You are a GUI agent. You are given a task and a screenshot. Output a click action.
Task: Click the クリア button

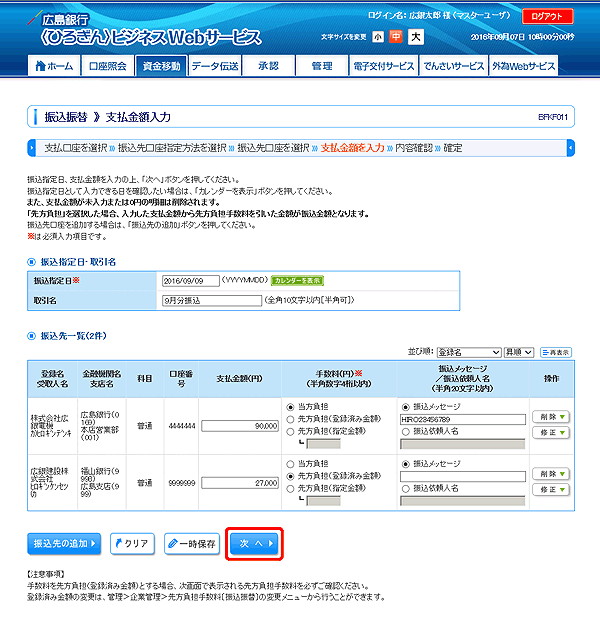pyautogui.click(x=132, y=544)
